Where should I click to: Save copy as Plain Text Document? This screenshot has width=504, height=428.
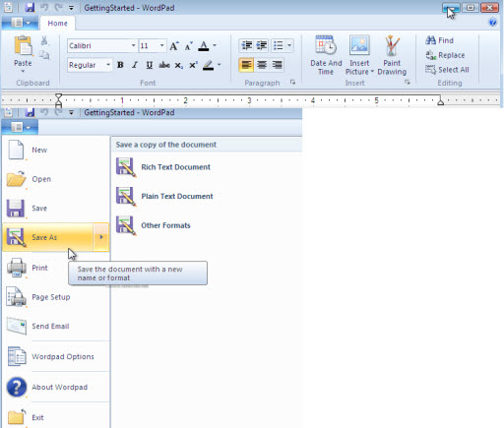(164, 196)
